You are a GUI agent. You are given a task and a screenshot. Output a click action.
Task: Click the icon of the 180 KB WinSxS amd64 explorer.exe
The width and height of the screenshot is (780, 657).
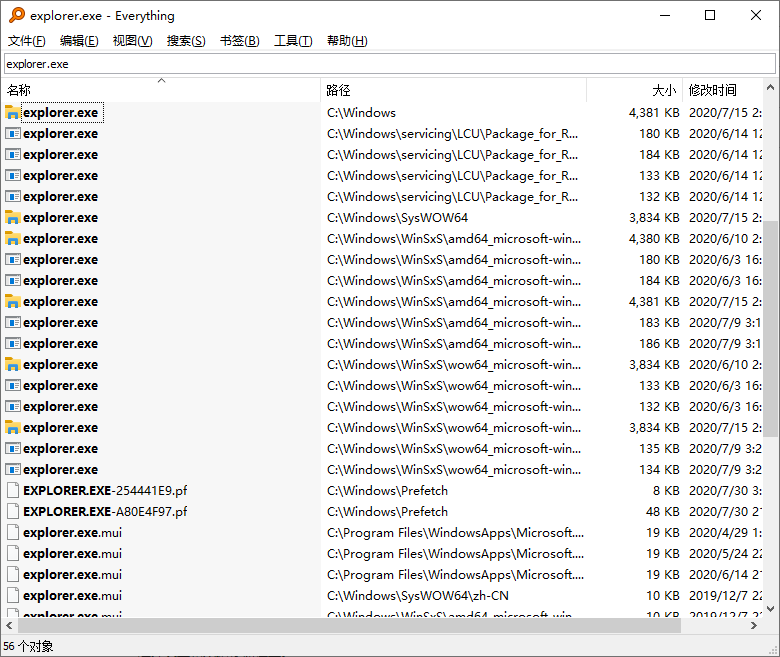(x=12, y=260)
